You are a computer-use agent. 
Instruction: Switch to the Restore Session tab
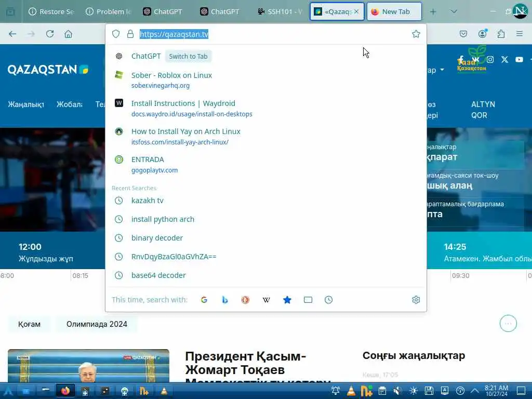point(51,11)
